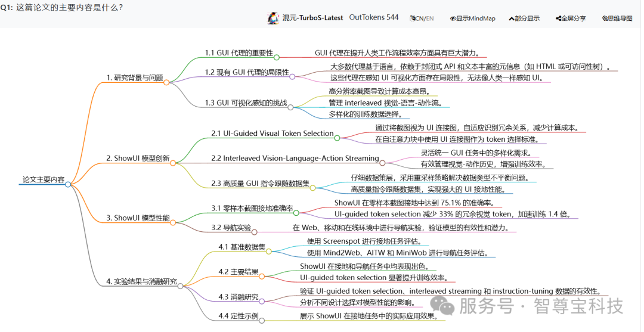Click 3.1 零样本截图接地准确率 label
This screenshot has height=332, width=644.
(252, 208)
